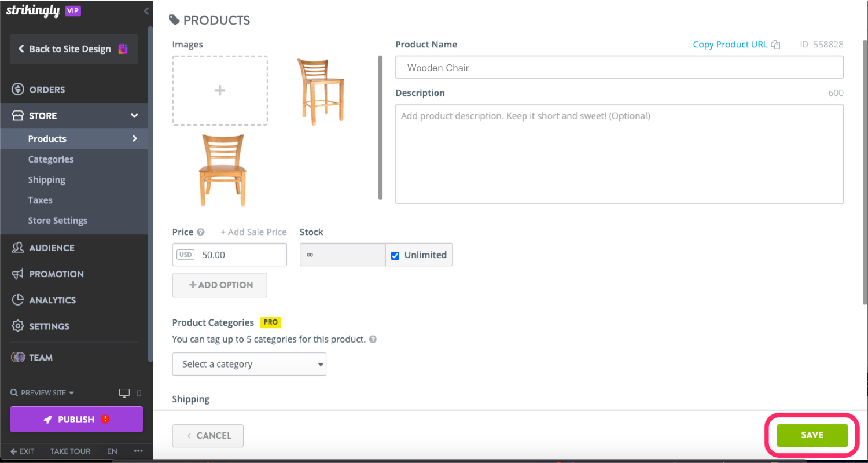
Task: Open the Taxes section
Action: [40, 200]
